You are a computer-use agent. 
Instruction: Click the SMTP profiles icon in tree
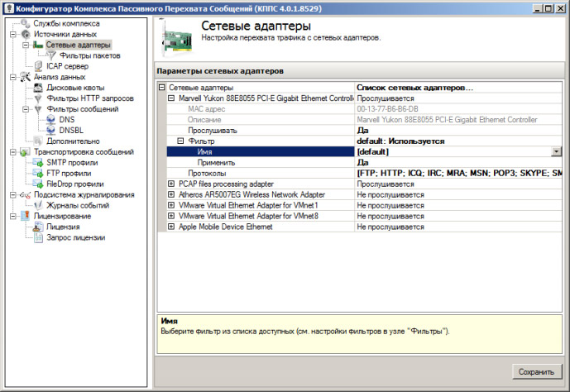pos(38,163)
